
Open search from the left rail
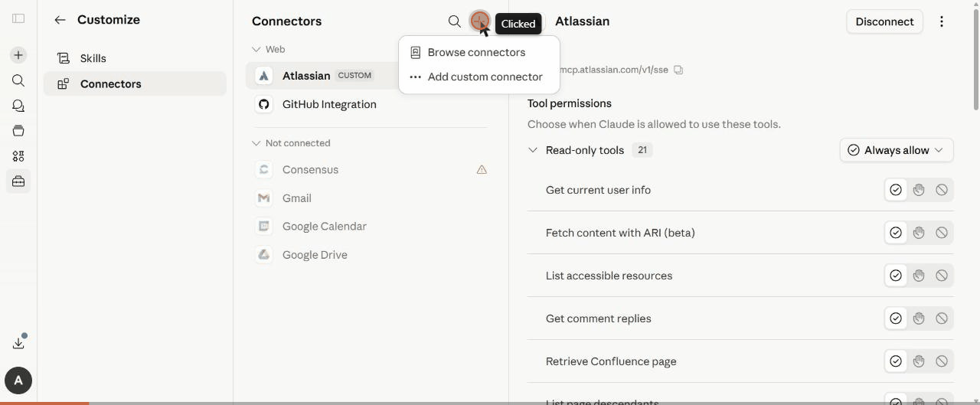tap(18, 80)
